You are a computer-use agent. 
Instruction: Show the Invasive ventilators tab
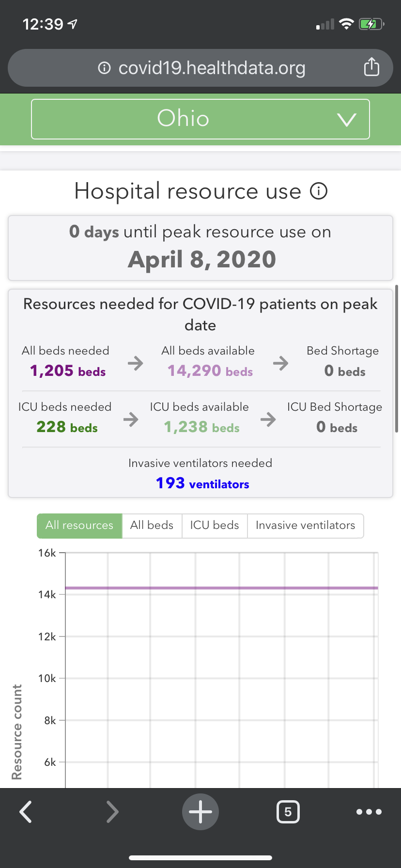[306, 526]
